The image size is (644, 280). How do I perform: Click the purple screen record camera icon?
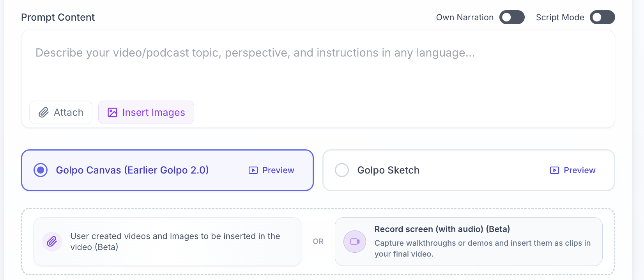click(355, 242)
